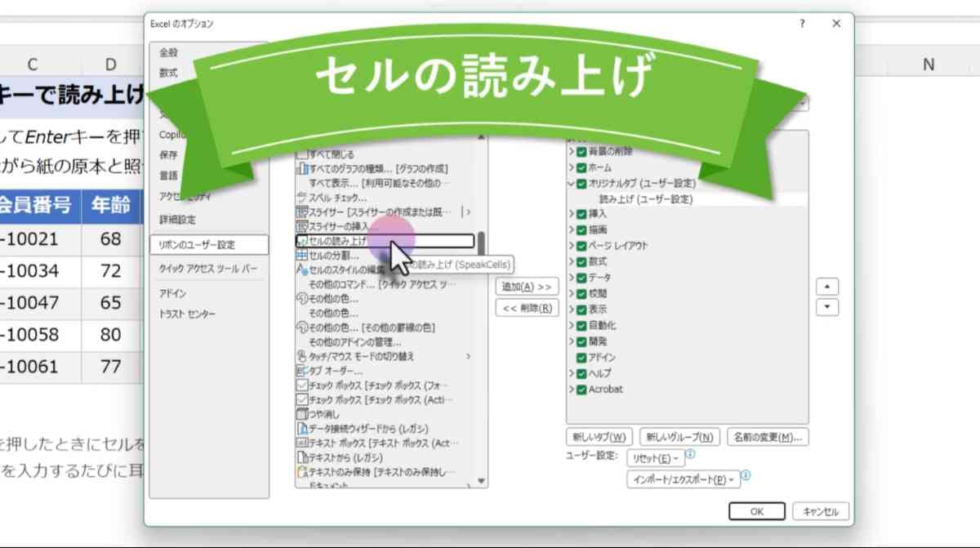
Task: Expand the 数式 tab node
Action: point(571,262)
